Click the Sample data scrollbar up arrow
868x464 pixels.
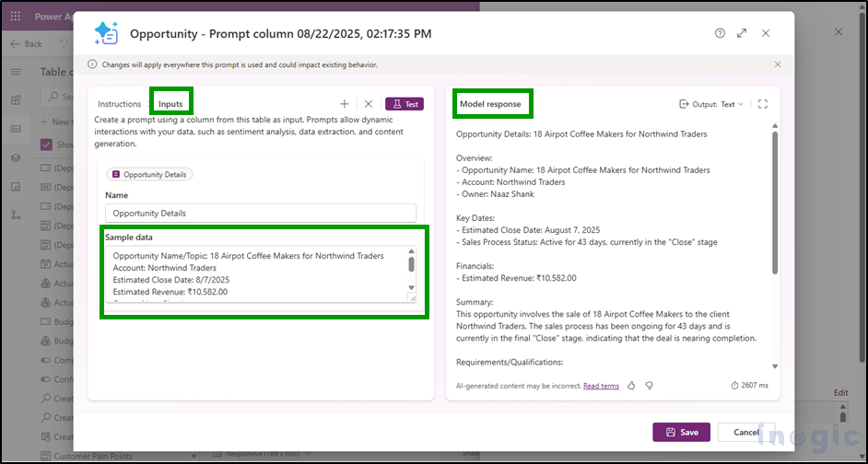point(411,250)
